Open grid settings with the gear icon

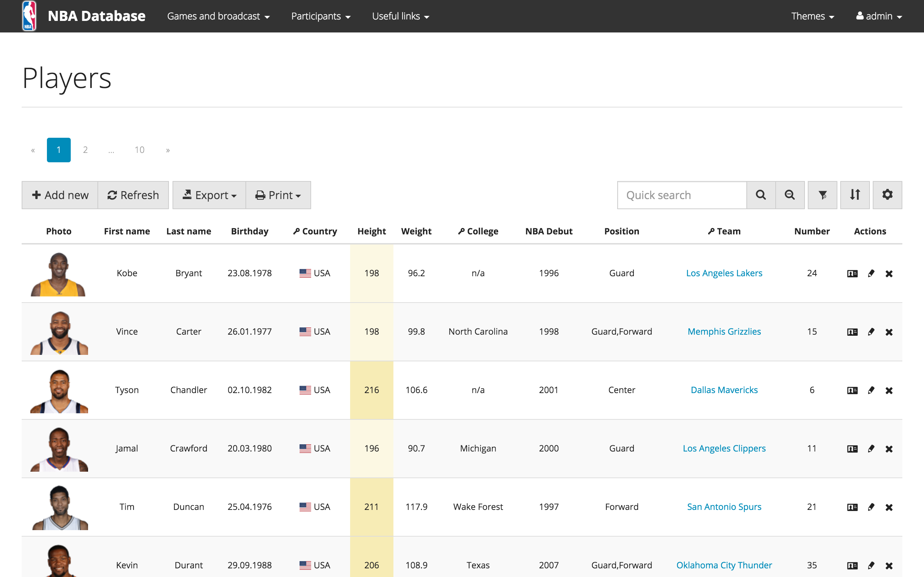point(887,195)
